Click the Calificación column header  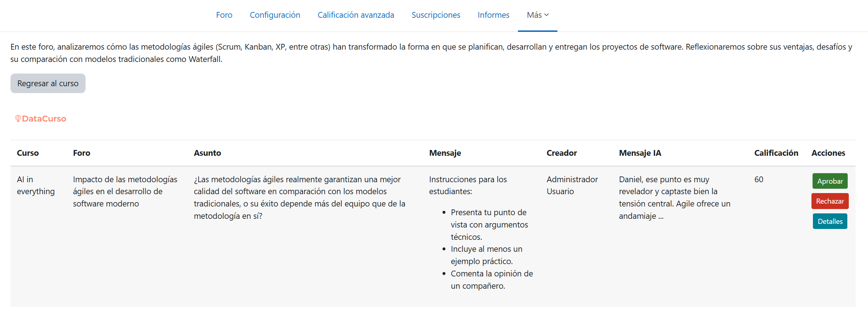click(776, 153)
